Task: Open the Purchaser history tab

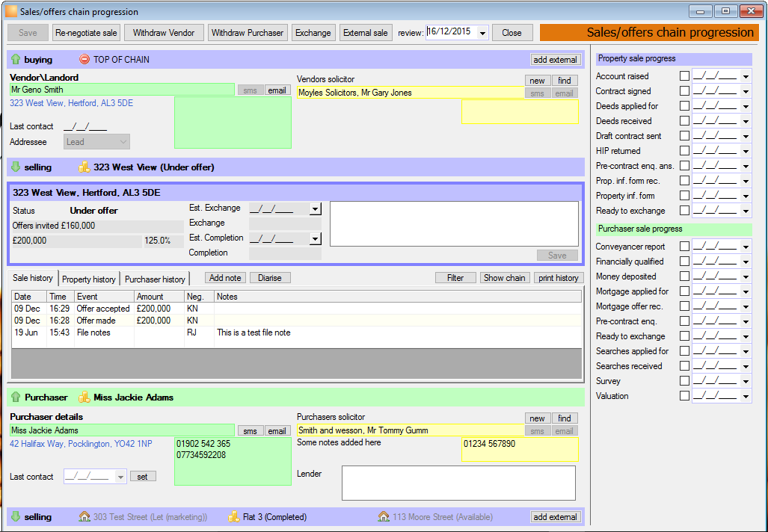Action: [x=155, y=279]
